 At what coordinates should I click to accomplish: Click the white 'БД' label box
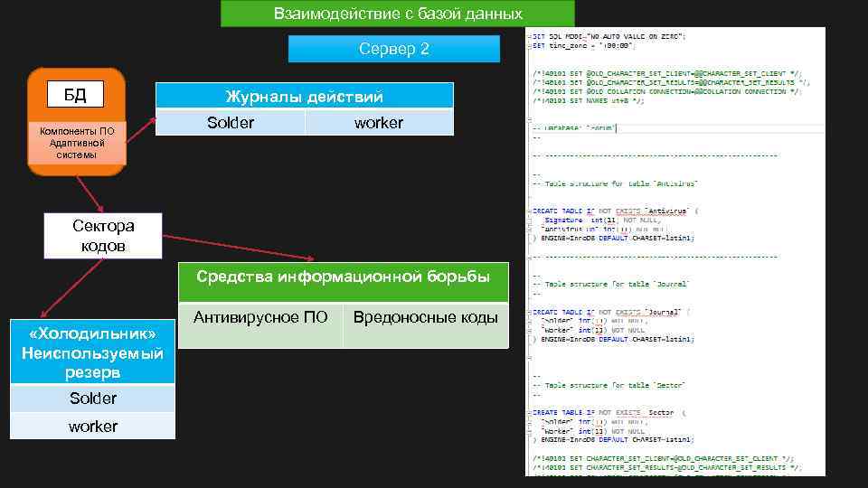coord(75,95)
